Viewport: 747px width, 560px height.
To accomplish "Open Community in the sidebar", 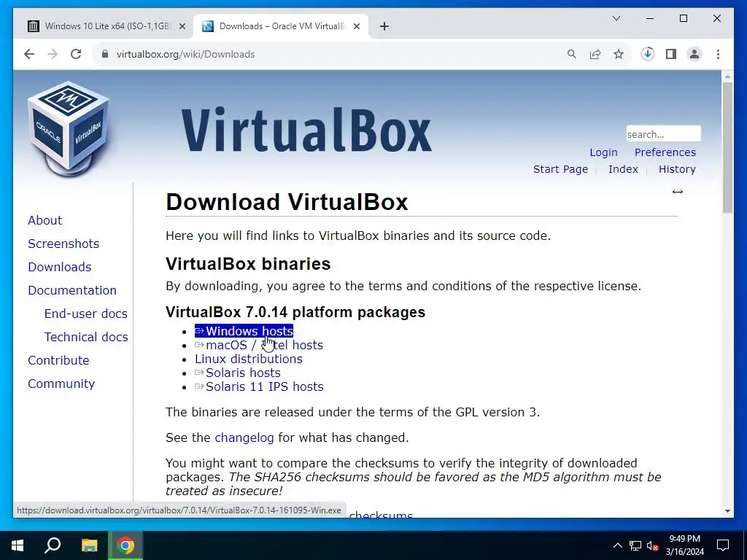I will 61,384.
